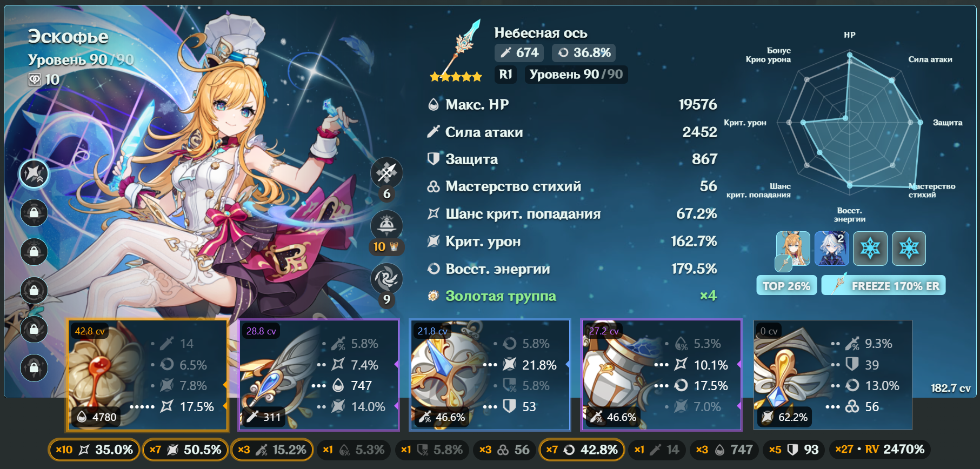The width and height of the screenshot is (980, 469).
Task: Select the circlet artifact with 0 cv
Action: [833, 376]
